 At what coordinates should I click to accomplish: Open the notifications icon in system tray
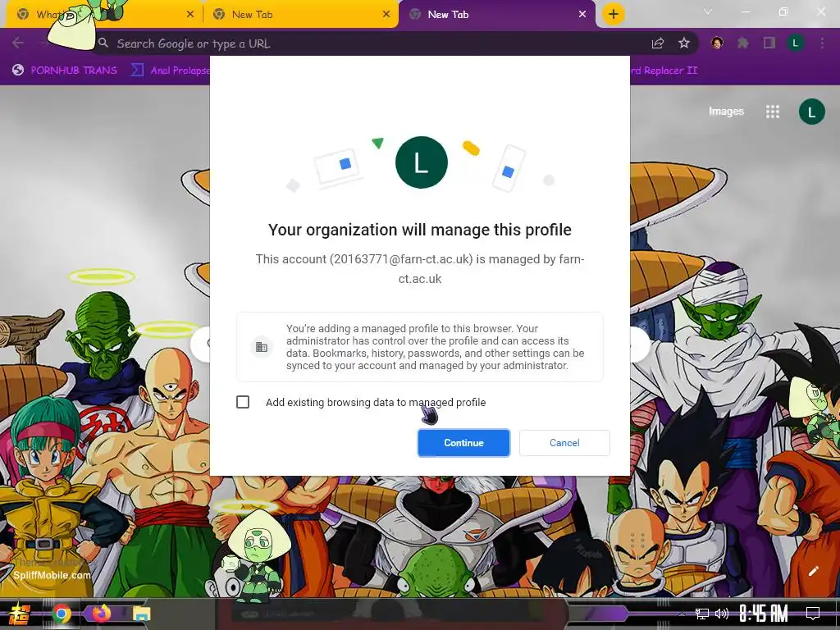[x=813, y=614]
